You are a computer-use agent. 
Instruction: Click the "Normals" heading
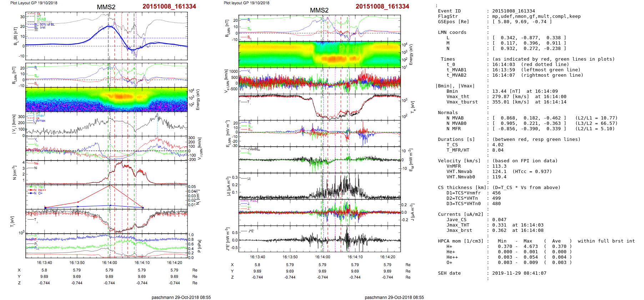point(448,113)
